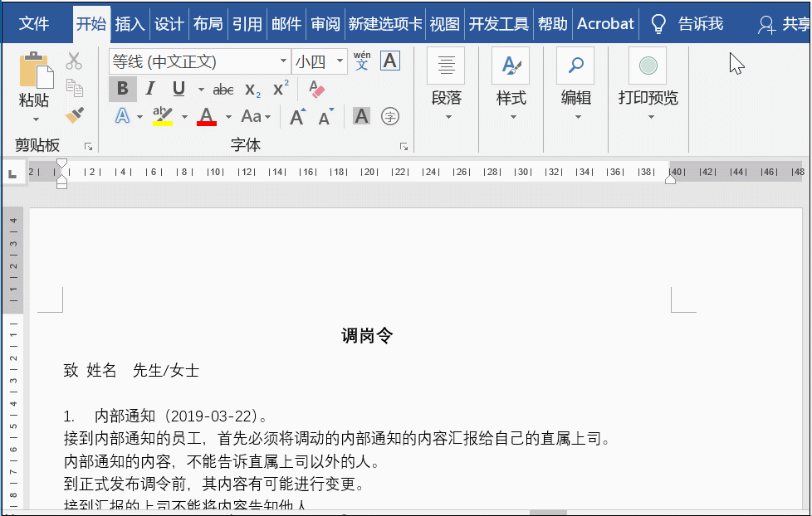
Task: Expand the underline style dropdown arrow
Action: pos(201,89)
